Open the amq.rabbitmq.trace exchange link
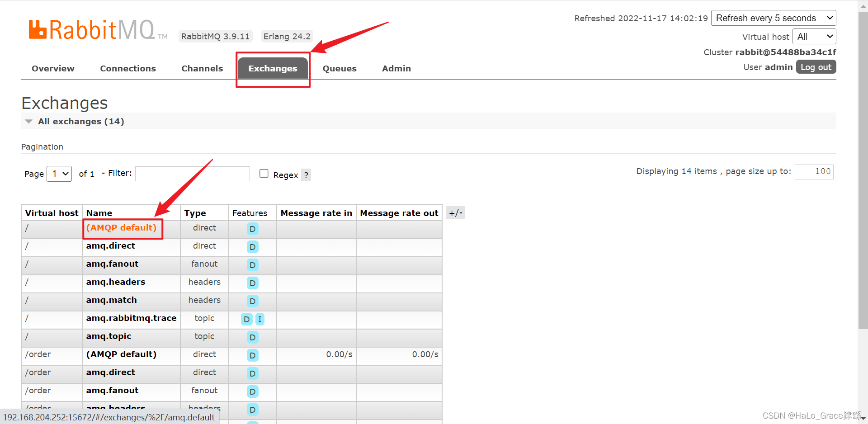Viewport: 868px width, 424px height. [x=132, y=318]
